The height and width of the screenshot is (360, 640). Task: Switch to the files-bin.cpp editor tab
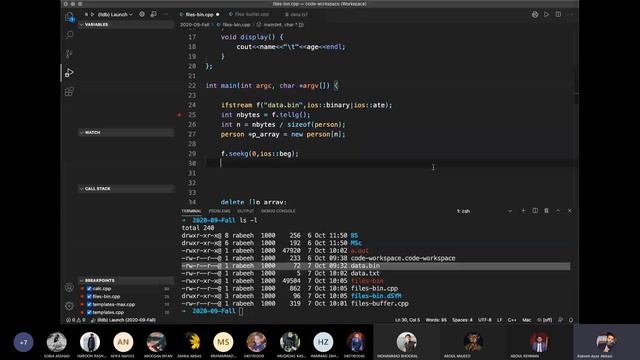[x=200, y=14]
